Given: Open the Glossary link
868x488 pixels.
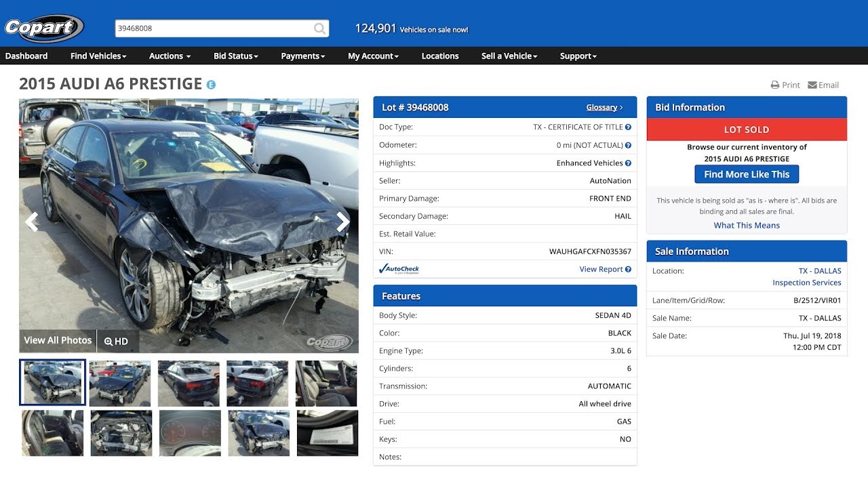Looking at the screenshot, I should [604, 107].
